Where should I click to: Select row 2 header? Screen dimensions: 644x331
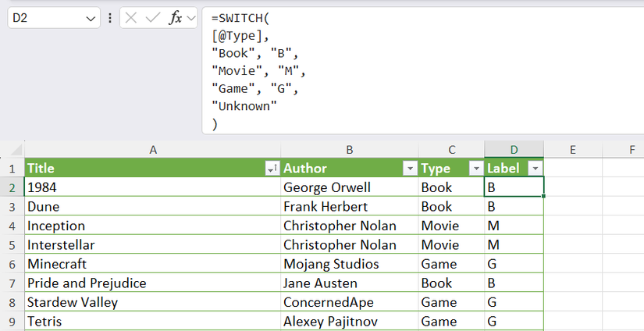(x=12, y=187)
